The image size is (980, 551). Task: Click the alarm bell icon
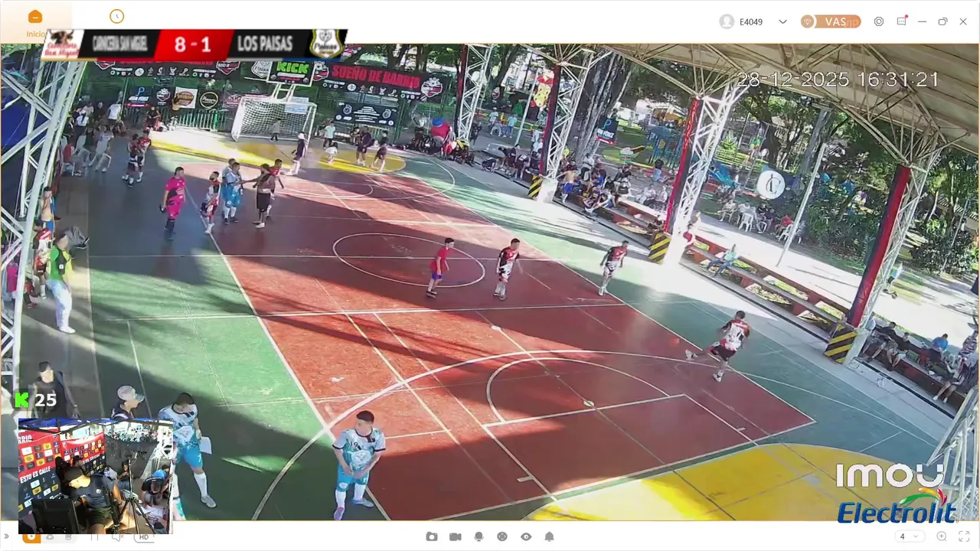click(x=549, y=536)
